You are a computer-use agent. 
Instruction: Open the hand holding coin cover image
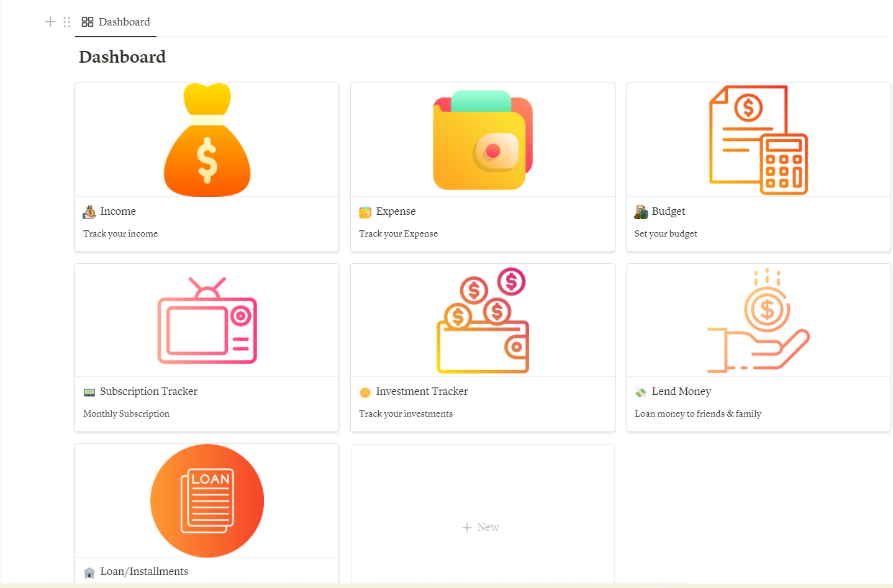758,320
